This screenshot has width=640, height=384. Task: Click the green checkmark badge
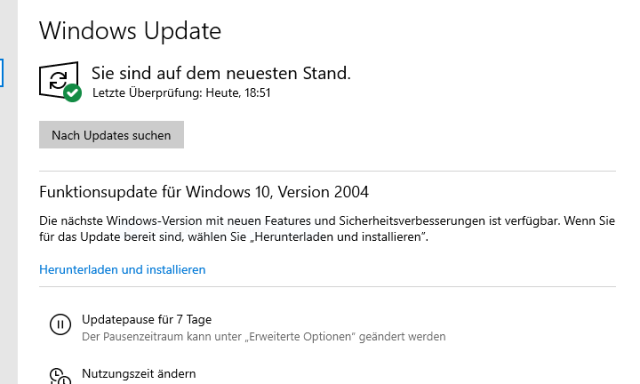tap(73, 93)
